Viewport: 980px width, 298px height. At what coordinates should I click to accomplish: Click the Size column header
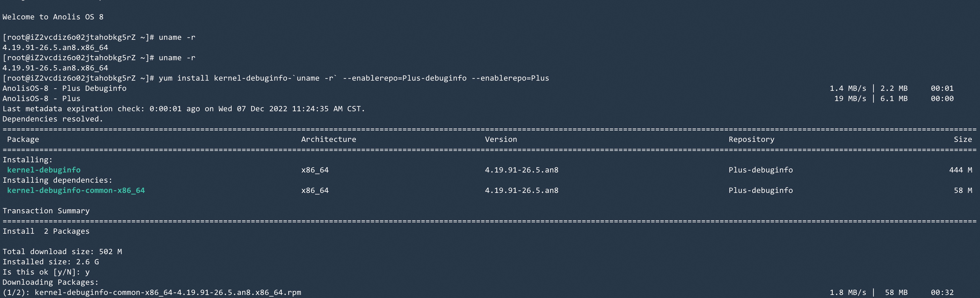click(962, 140)
